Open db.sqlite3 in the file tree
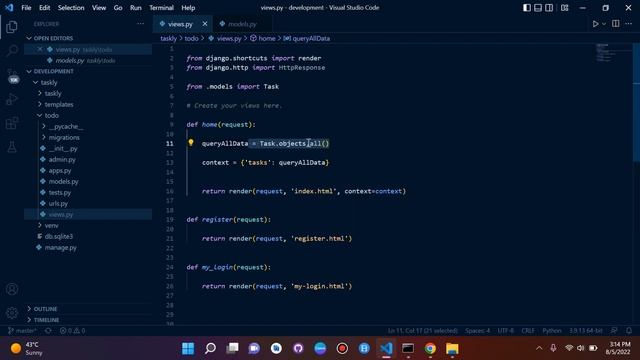This screenshot has height=360, width=640. [59, 237]
